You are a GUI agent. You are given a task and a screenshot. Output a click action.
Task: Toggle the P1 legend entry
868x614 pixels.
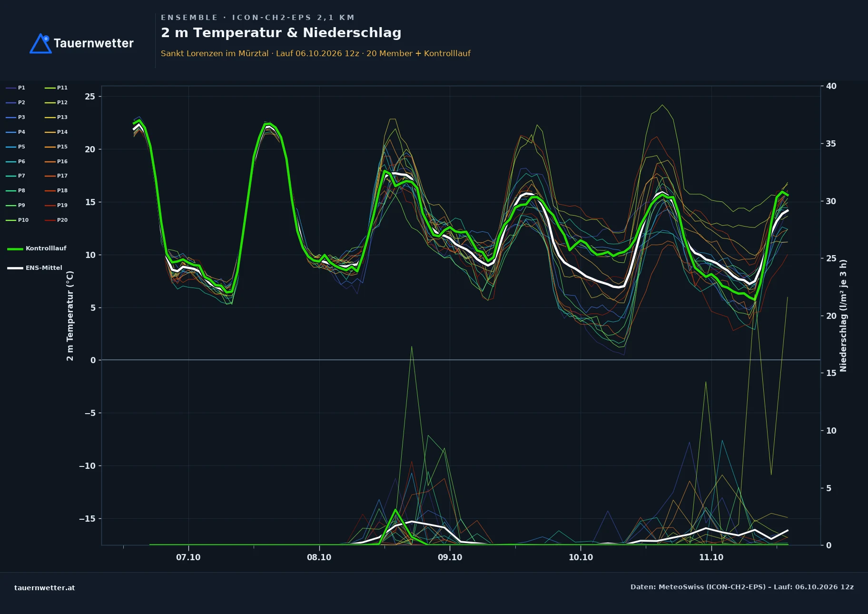click(x=15, y=88)
